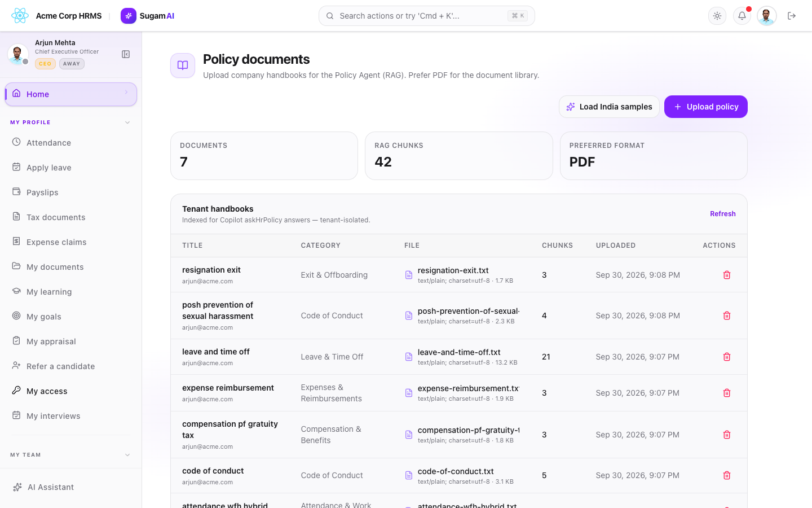
Task: Delete the leave and time off policy
Action: [727, 357]
